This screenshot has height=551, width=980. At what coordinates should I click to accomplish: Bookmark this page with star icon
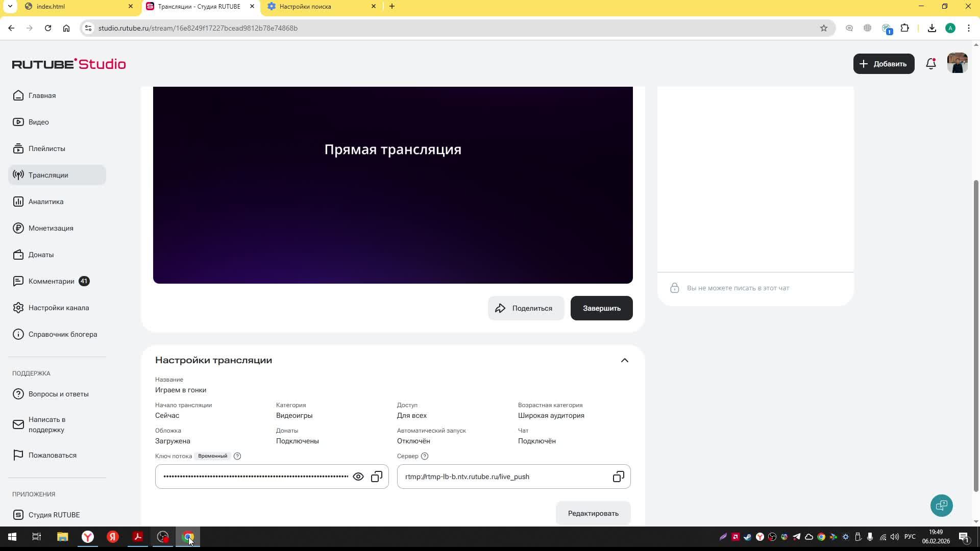(x=823, y=28)
